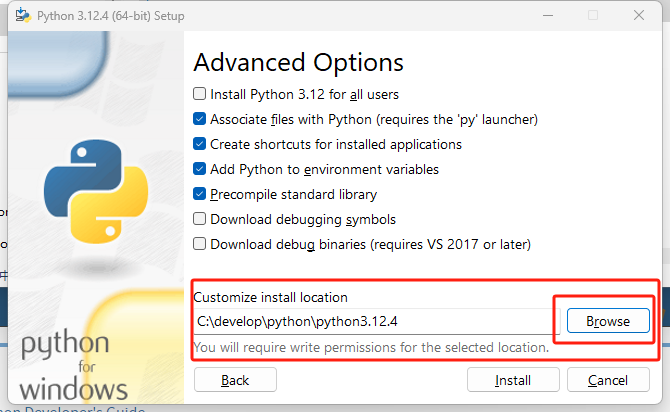This screenshot has width=670, height=412.
Task: Cancel the Python setup
Action: click(608, 380)
